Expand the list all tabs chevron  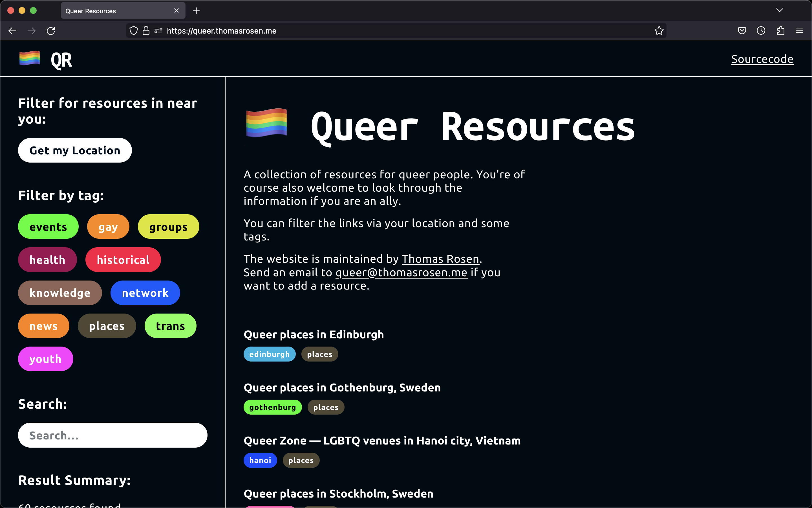click(x=780, y=11)
